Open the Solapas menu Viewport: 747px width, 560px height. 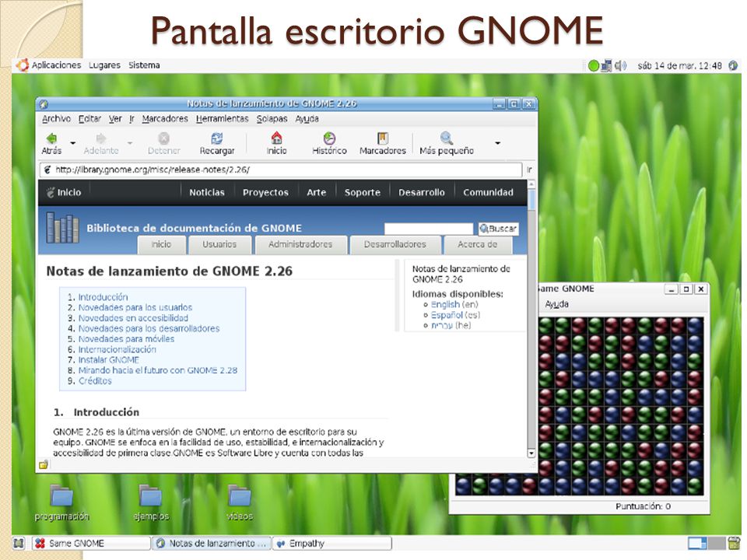(272, 118)
